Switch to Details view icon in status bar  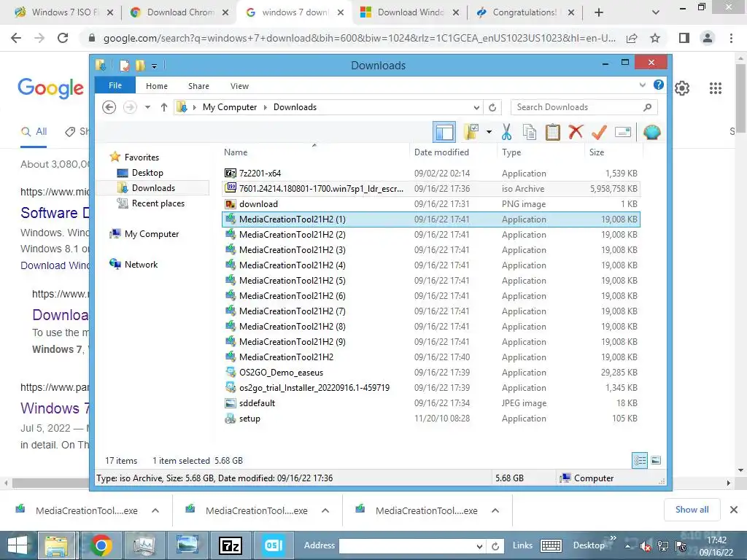(x=640, y=460)
